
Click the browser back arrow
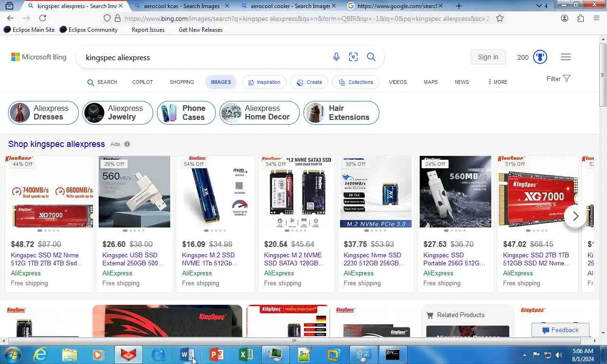tap(10, 18)
